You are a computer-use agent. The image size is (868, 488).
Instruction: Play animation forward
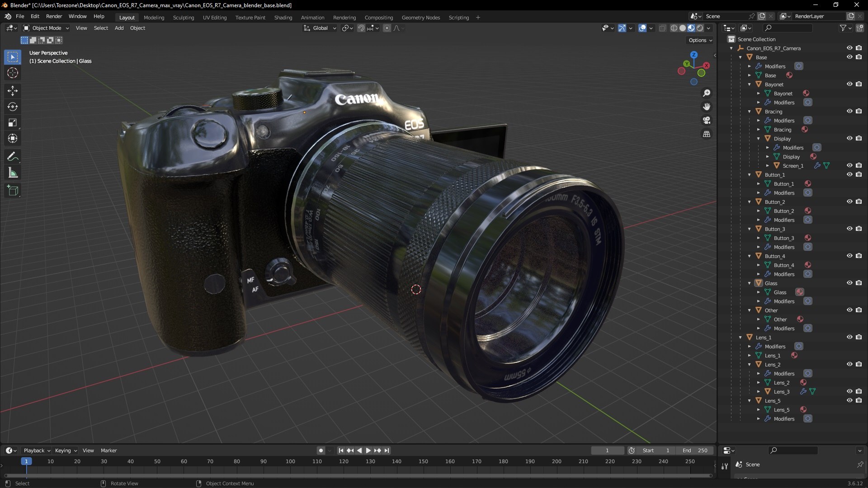(368, 450)
